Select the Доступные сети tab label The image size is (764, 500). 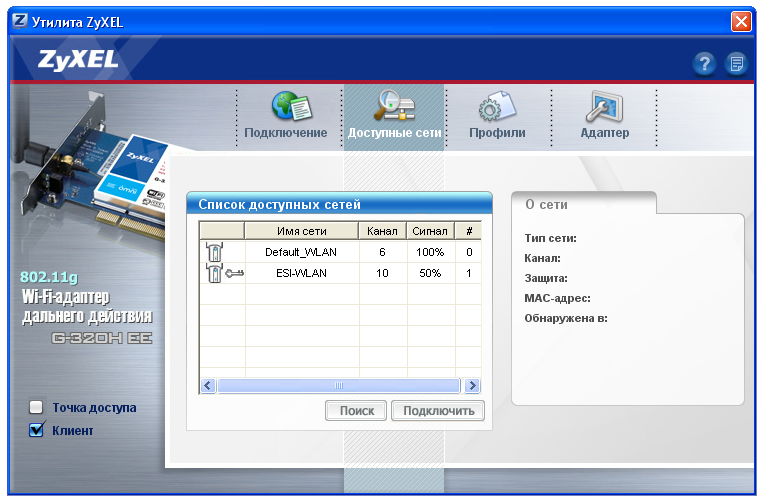pyautogui.click(x=394, y=133)
